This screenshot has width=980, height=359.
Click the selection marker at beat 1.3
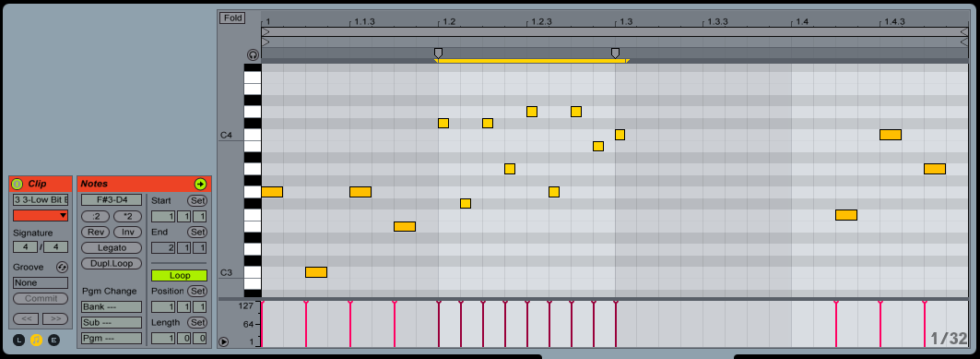pos(615,54)
